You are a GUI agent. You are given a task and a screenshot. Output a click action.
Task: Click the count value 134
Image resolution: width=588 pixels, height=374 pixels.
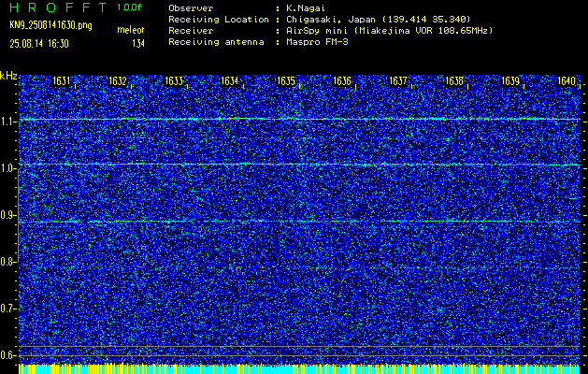(138, 44)
